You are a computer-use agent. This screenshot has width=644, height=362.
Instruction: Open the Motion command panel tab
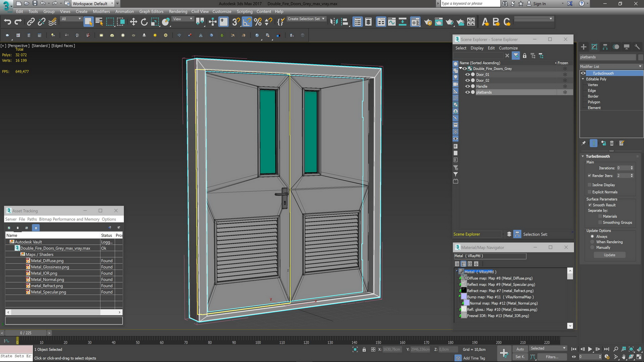click(616, 47)
